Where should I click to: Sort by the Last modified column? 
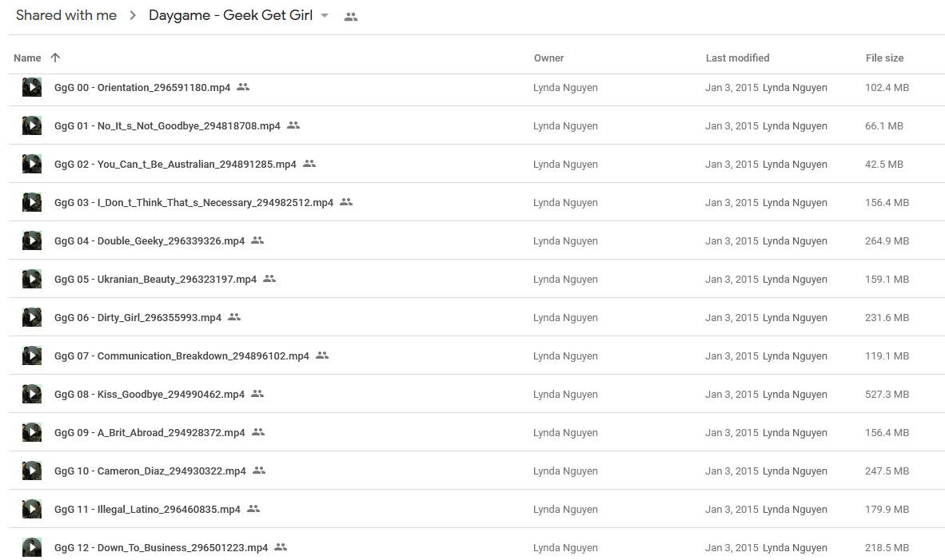[737, 58]
